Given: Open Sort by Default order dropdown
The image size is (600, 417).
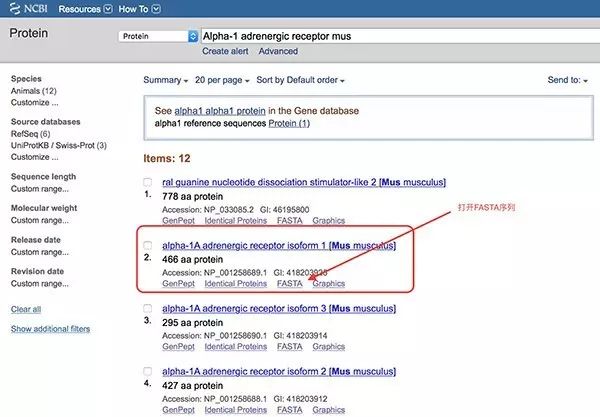Looking at the screenshot, I should (x=300, y=80).
